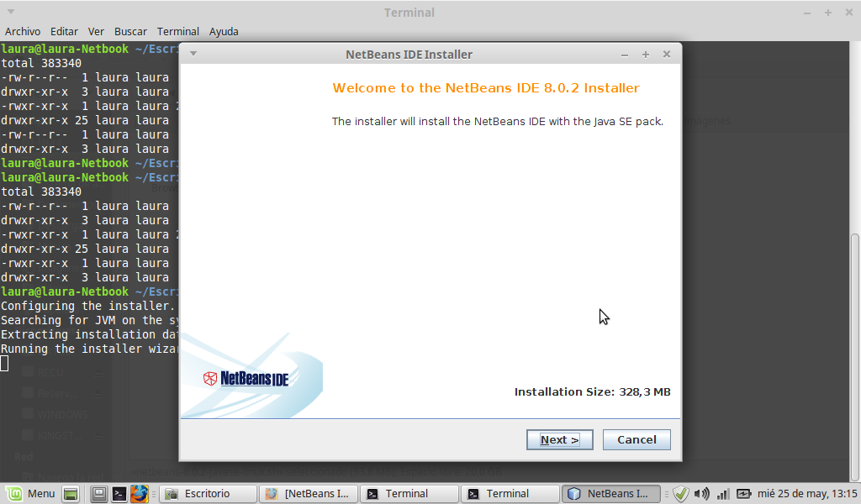Cancel the NetBeans IDE installation
The width and height of the screenshot is (861, 504).
tap(637, 439)
